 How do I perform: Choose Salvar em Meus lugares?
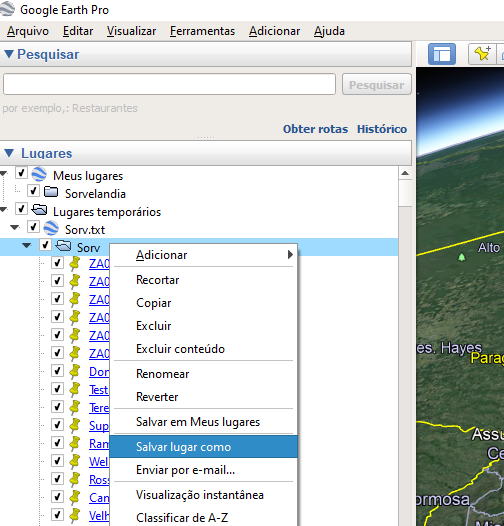(x=203, y=422)
